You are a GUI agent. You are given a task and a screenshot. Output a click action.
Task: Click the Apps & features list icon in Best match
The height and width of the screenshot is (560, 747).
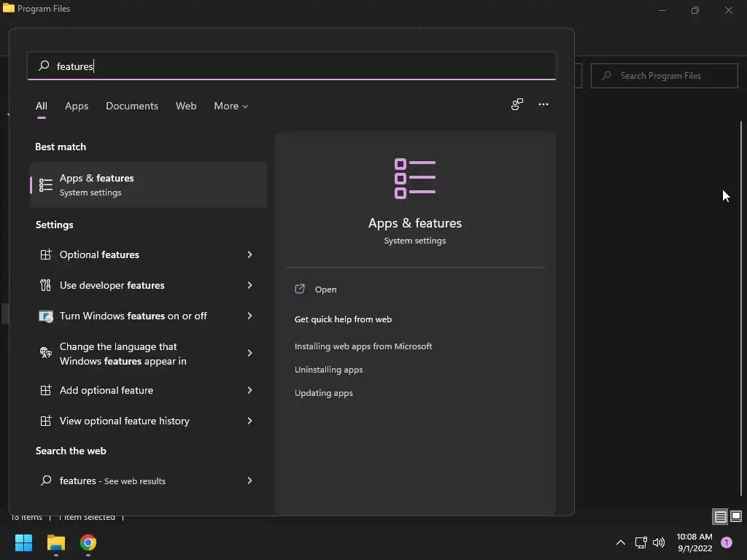(46, 184)
